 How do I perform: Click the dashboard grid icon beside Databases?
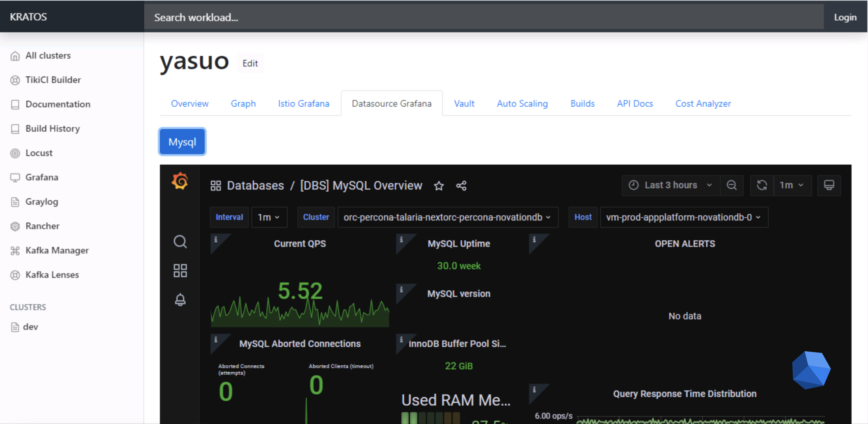(x=216, y=186)
